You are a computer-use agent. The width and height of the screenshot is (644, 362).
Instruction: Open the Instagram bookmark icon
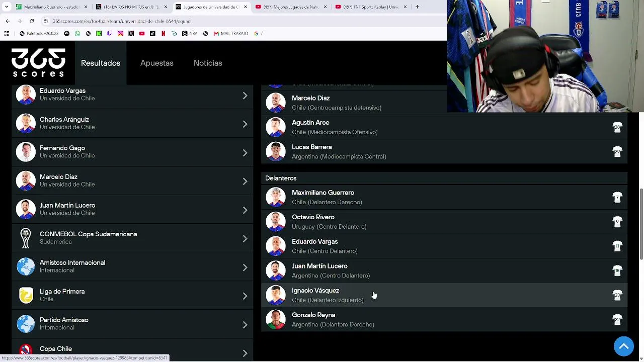tap(120, 33)
